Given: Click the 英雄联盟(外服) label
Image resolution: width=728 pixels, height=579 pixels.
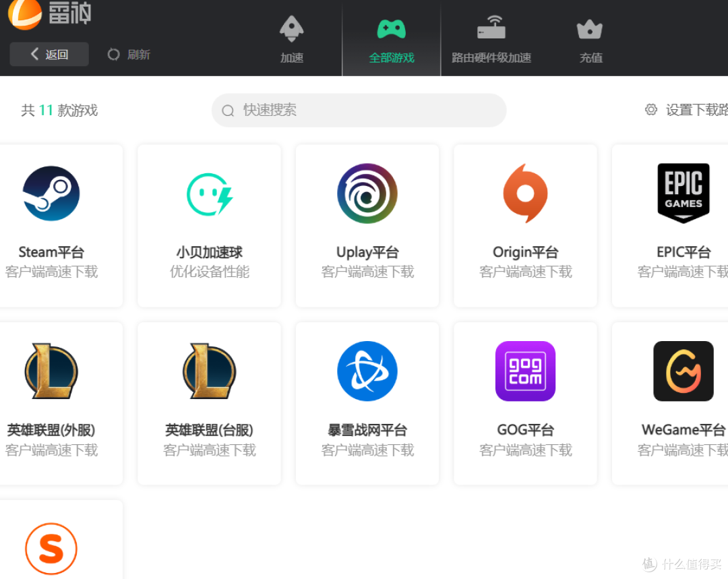Looking at the screenshot, I should pyautogui.click(x=51, y=430).
